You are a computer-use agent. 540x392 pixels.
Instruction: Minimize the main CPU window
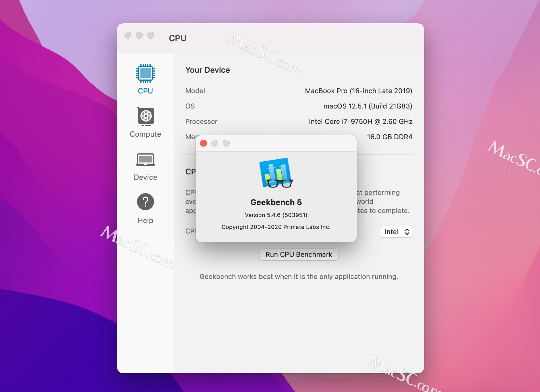[139, 35]
